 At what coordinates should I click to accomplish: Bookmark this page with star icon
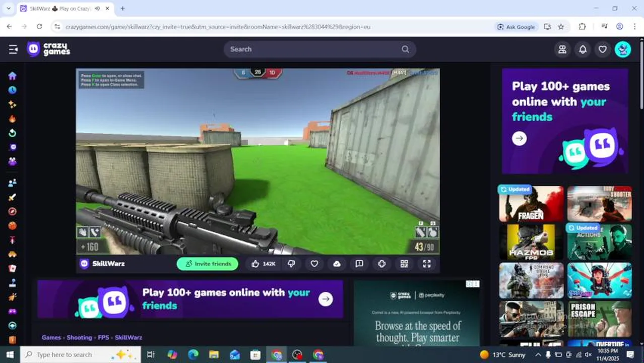[x=561, y=27]
